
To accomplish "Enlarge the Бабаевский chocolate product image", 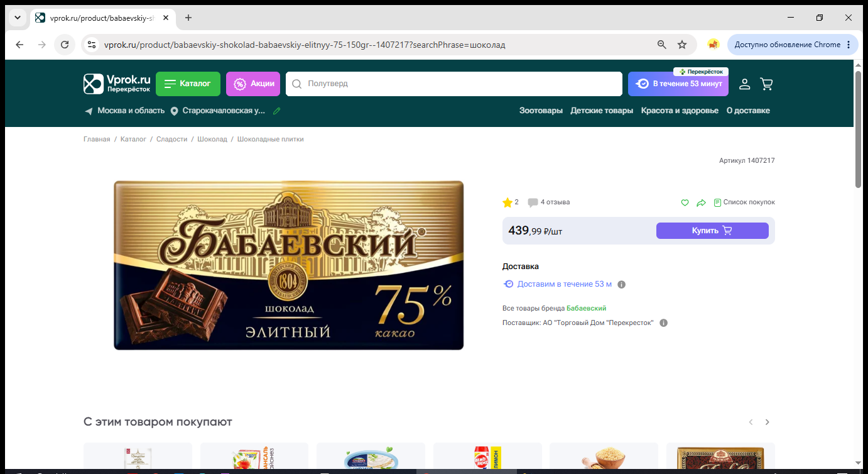I will 289,265.
